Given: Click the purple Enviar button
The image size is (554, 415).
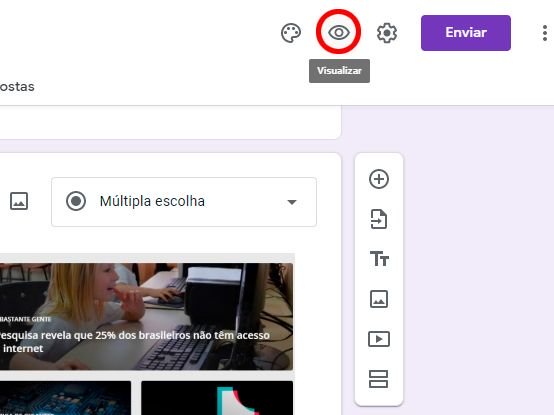Looking at the screenshot, I should (x=466, y=33).
